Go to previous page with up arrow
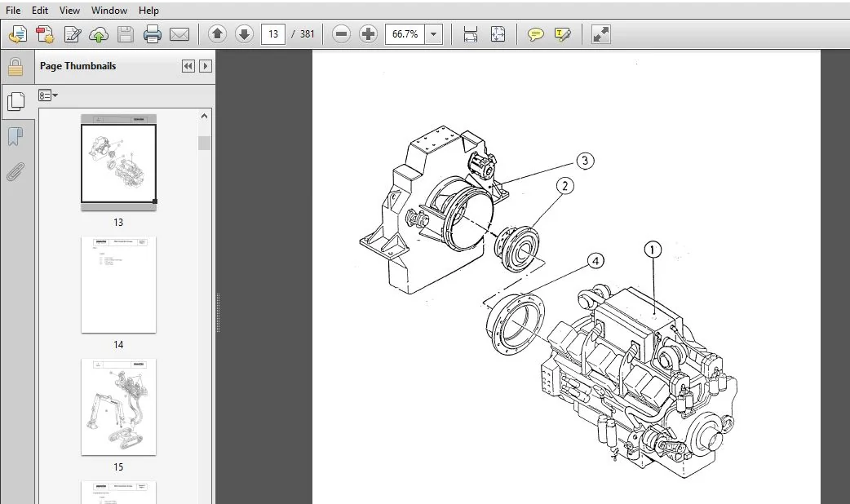This screenshot has height=504, width=850. 217,34
